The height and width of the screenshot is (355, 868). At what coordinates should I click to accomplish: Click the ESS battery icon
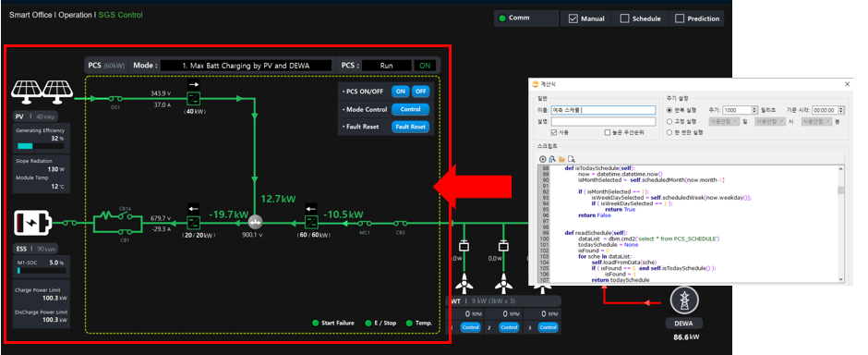click(32, 223)
